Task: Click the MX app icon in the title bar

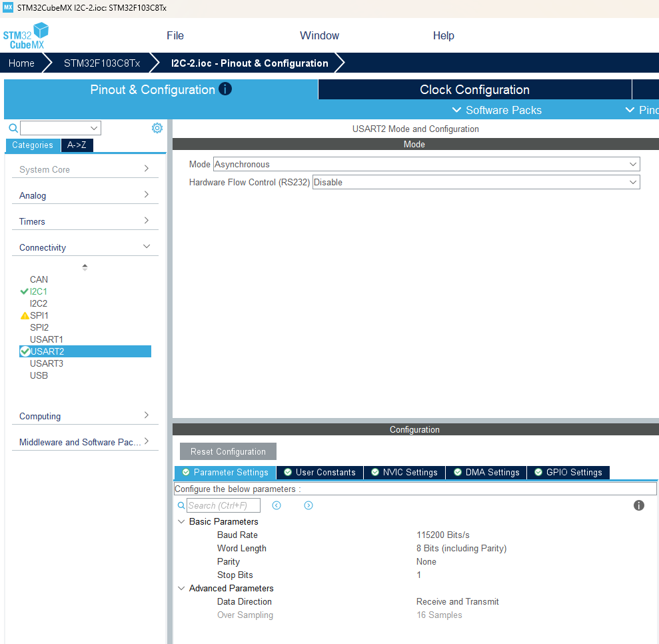Action: 8,7
